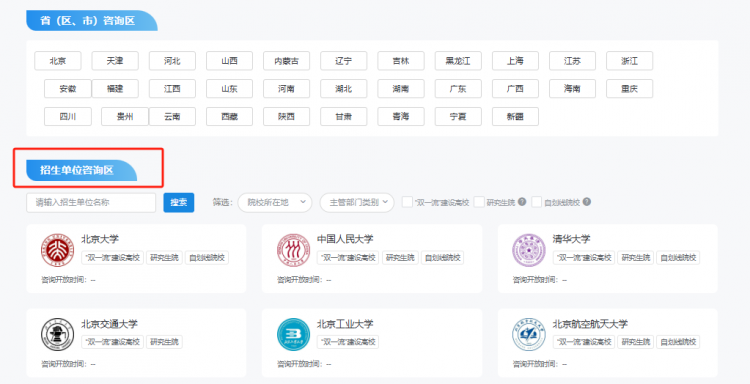This screenshot has width=750, height=384.
Task: Select 北京 province button
Action: coord(58,61)
